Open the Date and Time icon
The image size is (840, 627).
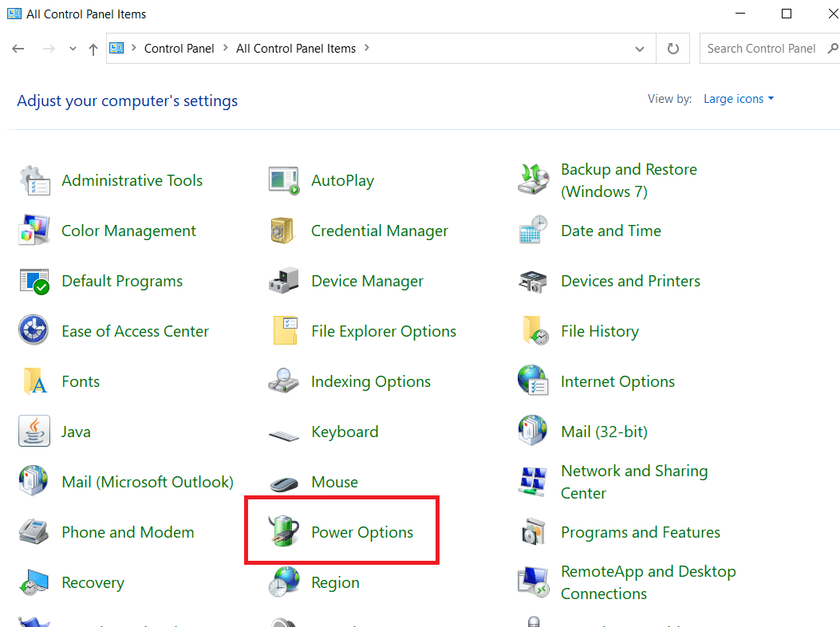click(x=533, y=231)
